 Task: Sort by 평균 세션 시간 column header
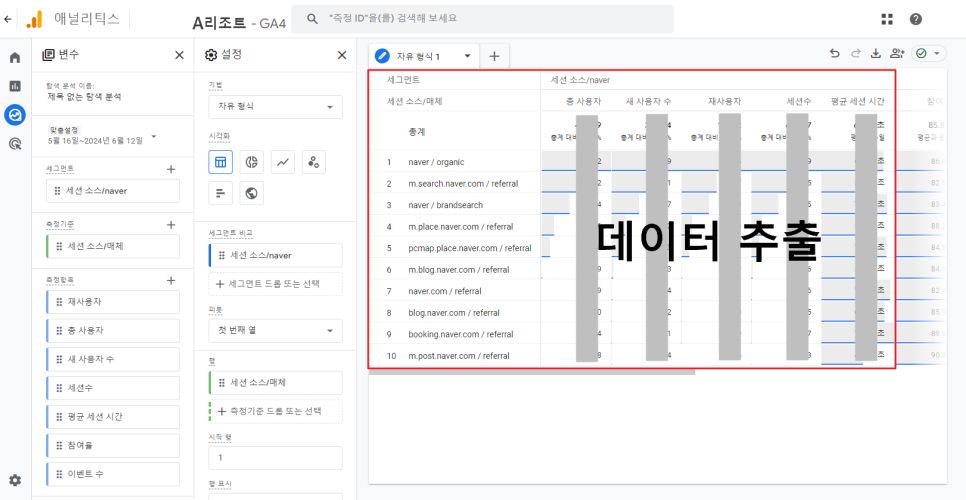[x=857, y=102]
